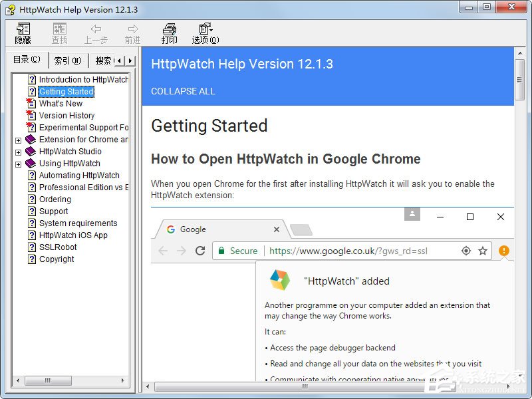Select the page icon beside What's New

[31, 103]
